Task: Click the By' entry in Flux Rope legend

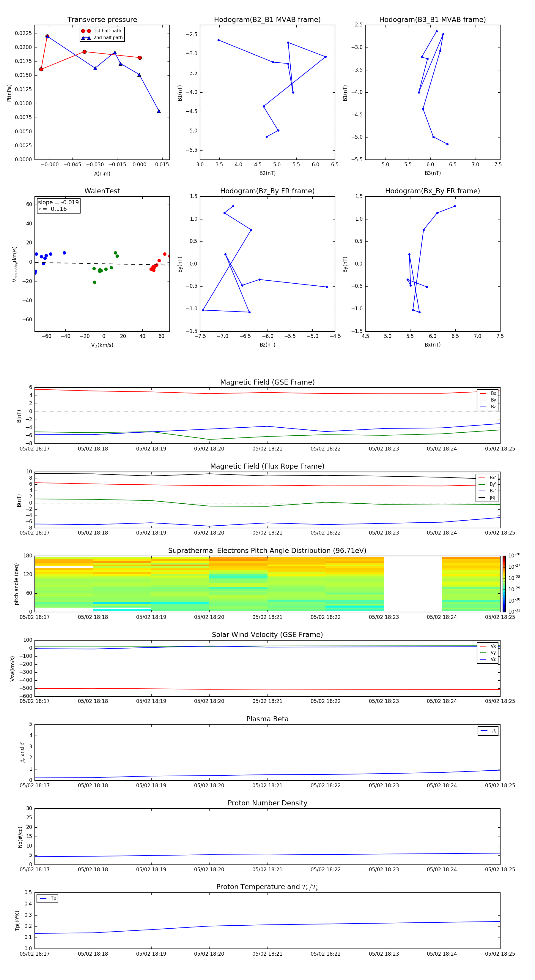Action: click(487, 484)
